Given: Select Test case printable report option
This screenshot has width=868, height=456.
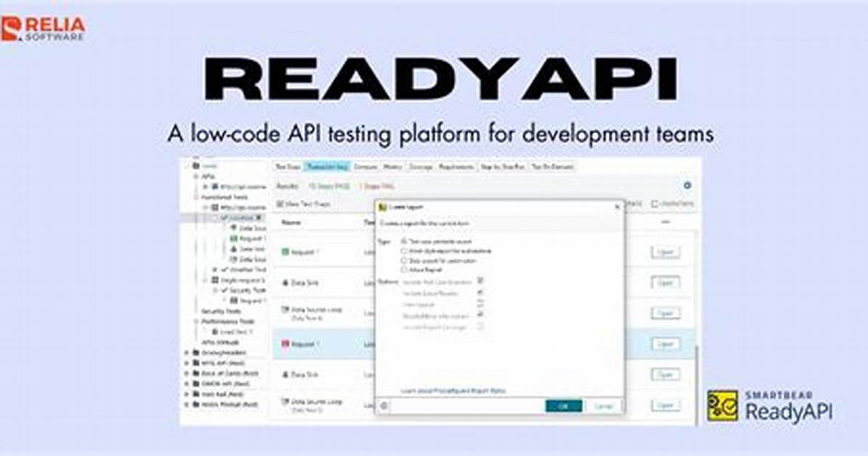Looking at the screenshot, I should click(404, 242).
